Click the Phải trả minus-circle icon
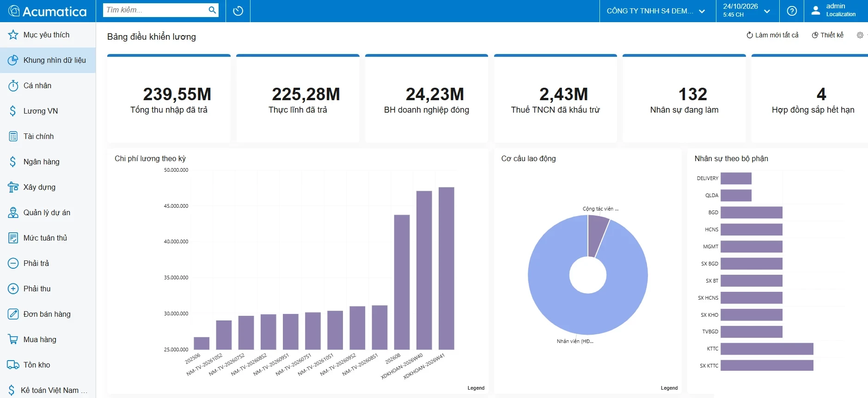This screenshot has height=398, width=868. point(13,263)
